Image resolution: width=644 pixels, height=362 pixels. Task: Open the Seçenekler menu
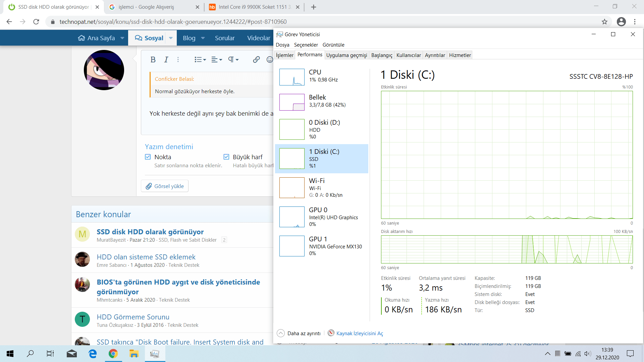tap(306, 45)
